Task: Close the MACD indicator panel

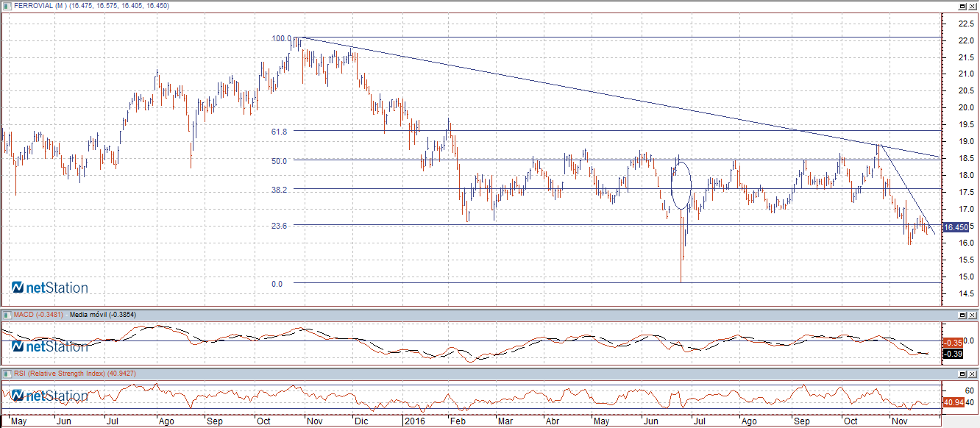Action: pyautogui.click(x=972, y=315)
